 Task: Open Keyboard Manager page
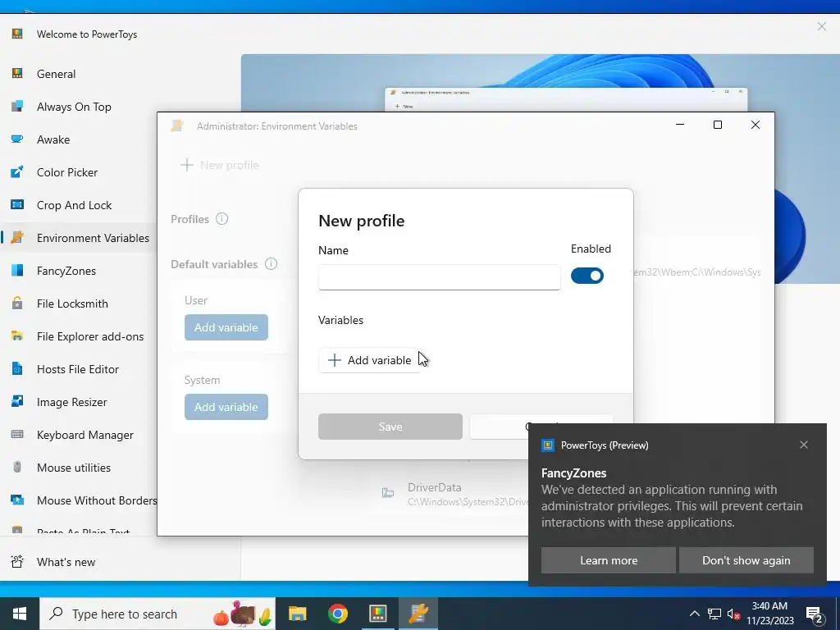tap(85, 435)
